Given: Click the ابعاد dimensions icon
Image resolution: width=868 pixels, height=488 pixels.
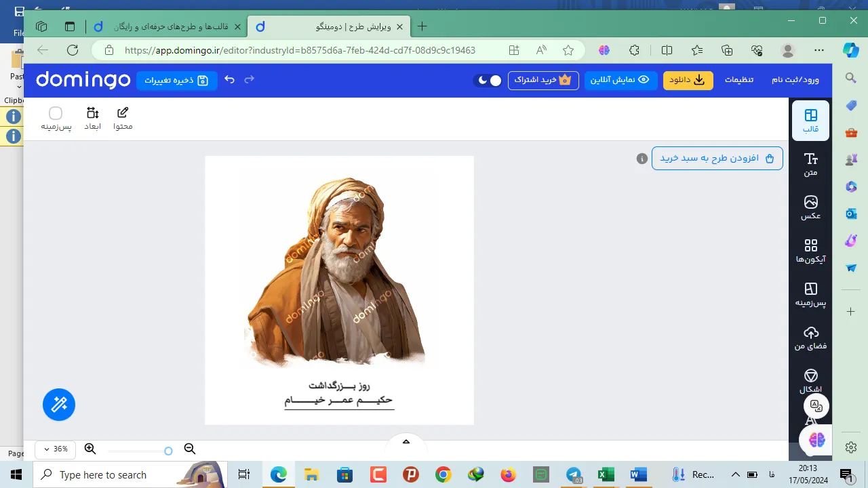Looking at the screenshot, I should tap(92, 119).
